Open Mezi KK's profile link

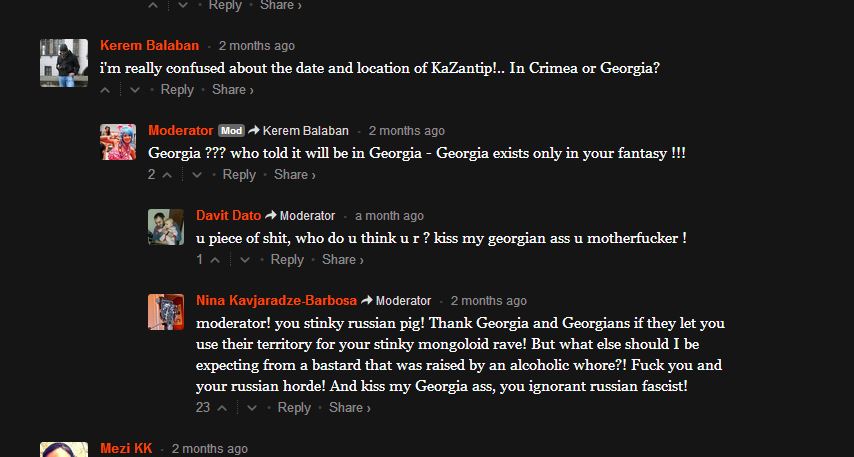point(126,449)
